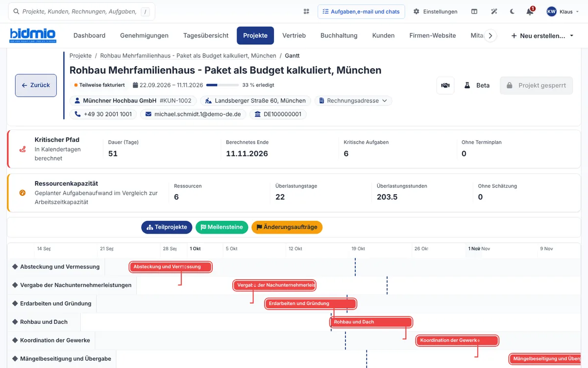Toggle Meilensteine filter pill
Image resolution: width=588 pixels, height=368 pixels.
tap(221, 227)
